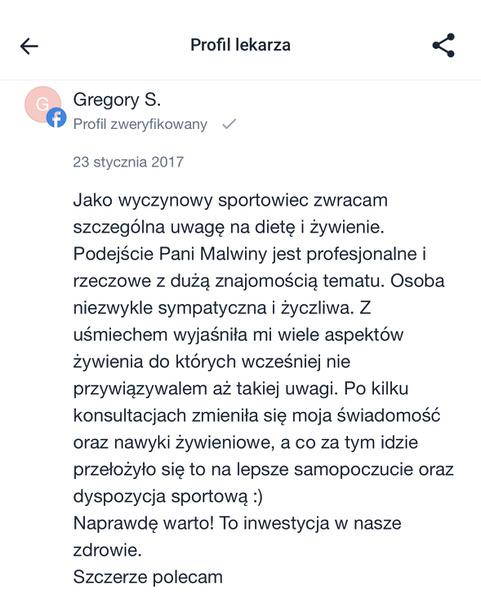Click the line starting 'niezwykle sympatyczna'

222,308
